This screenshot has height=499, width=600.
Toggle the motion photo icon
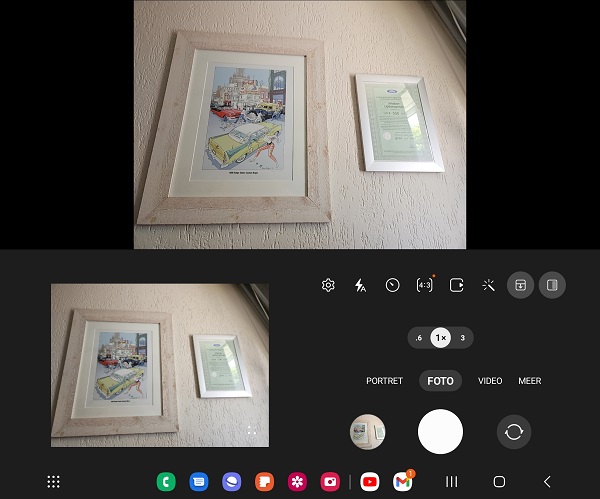(457, 285)
